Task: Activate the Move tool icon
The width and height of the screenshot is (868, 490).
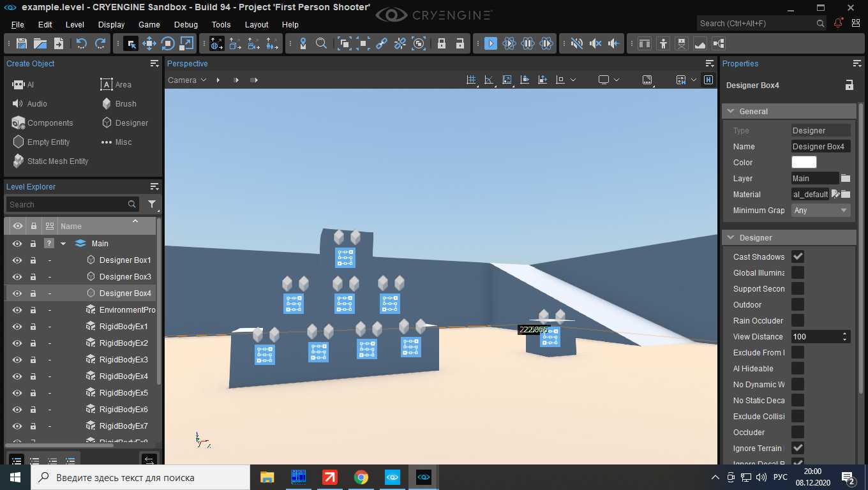Action: pyautogui.click(x=149, y=43)
